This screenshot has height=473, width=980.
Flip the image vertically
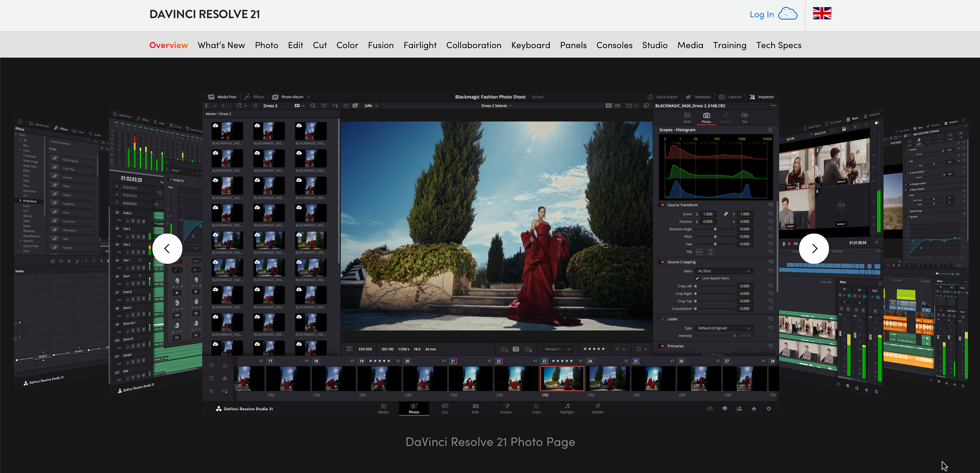[x=710, y=252]
